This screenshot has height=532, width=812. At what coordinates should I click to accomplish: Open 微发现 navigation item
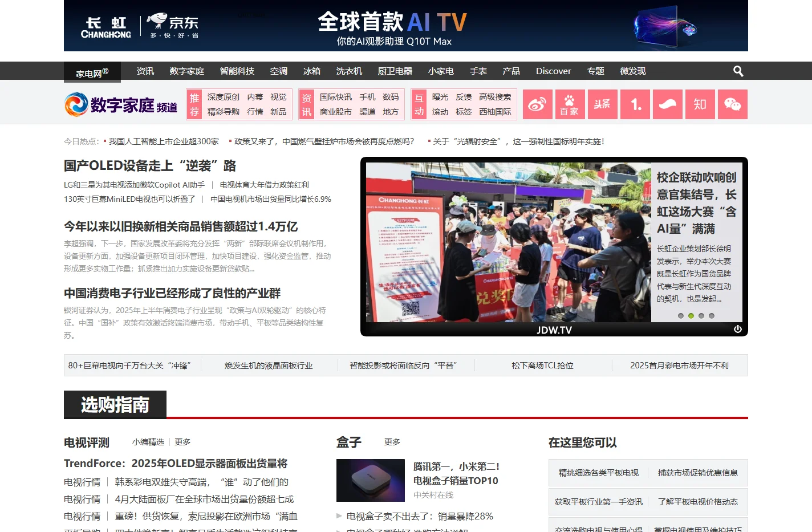(633, 71)
